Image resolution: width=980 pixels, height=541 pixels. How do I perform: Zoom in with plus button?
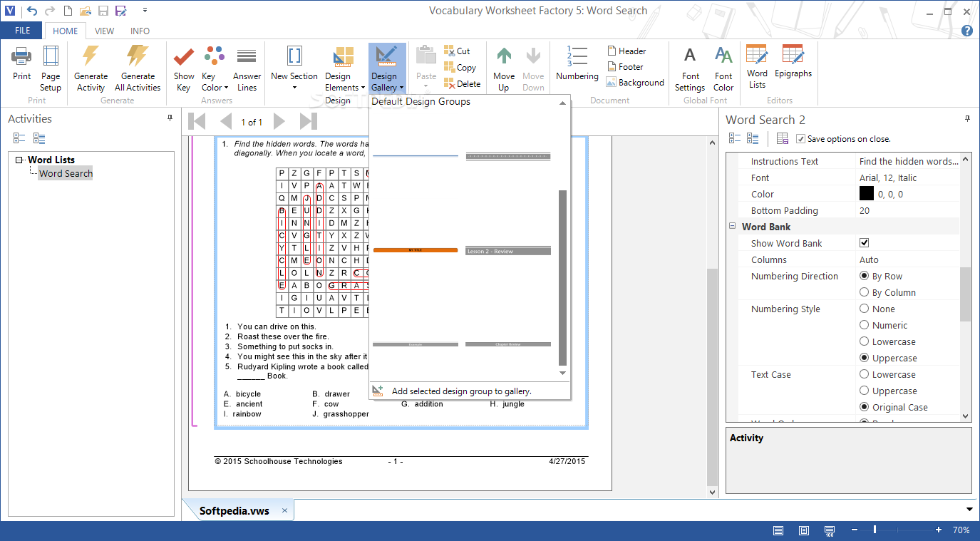(939, 530)
